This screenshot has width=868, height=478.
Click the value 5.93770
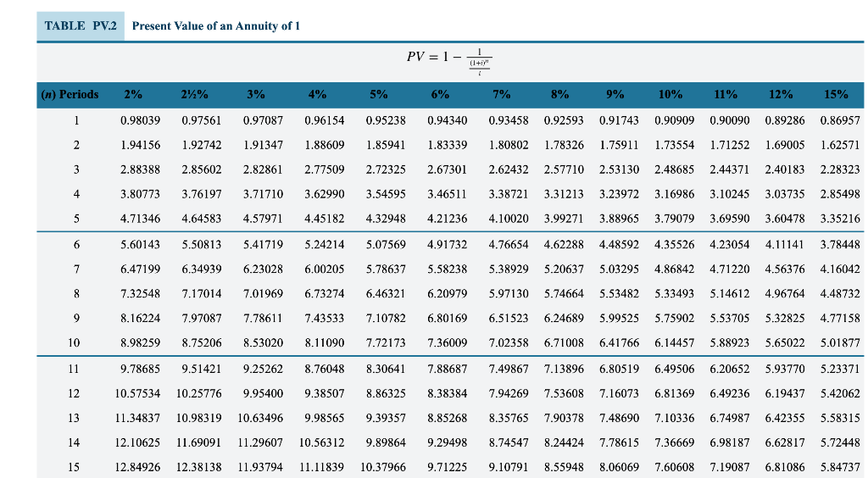click(785, 369)
